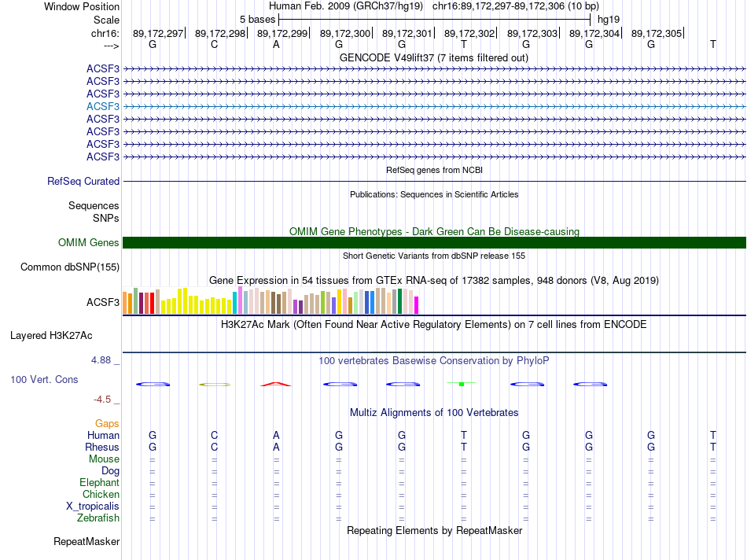Select the Elephant species label

[x=99, y=482]
